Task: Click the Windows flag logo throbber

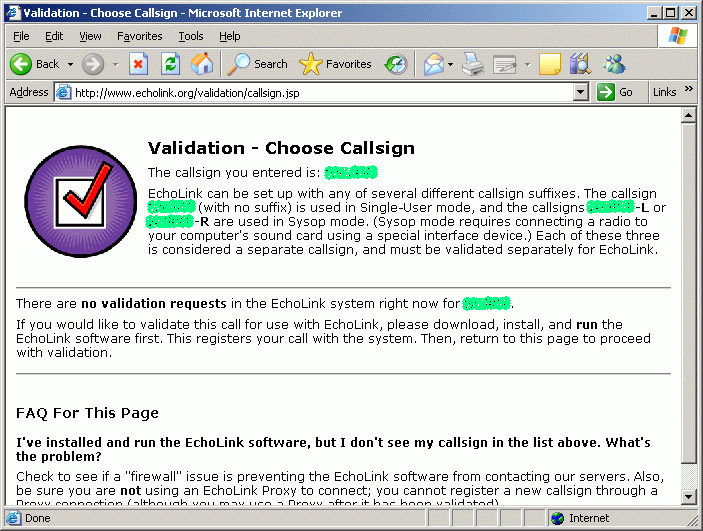Action: coord(677,36)
